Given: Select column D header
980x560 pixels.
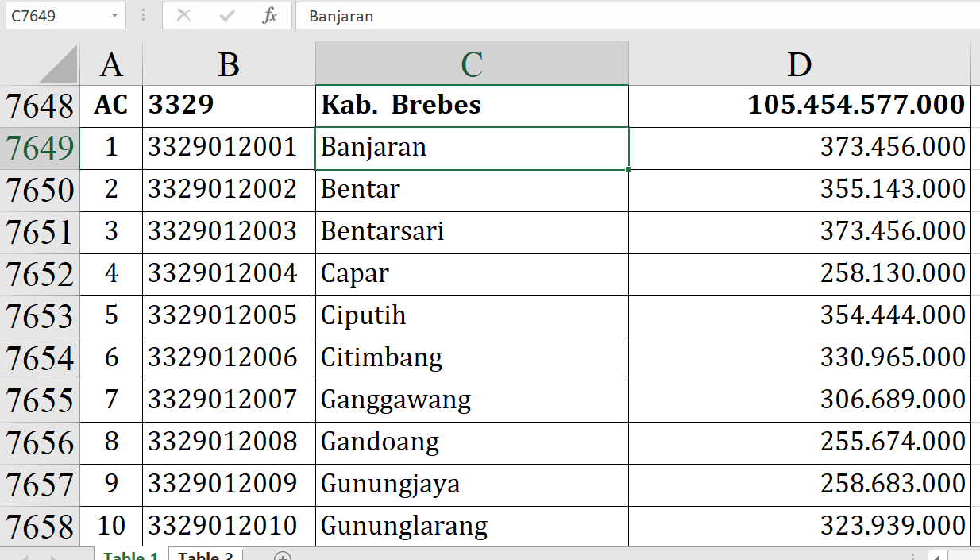Looking at the screenshot, I should pos(799,64).
